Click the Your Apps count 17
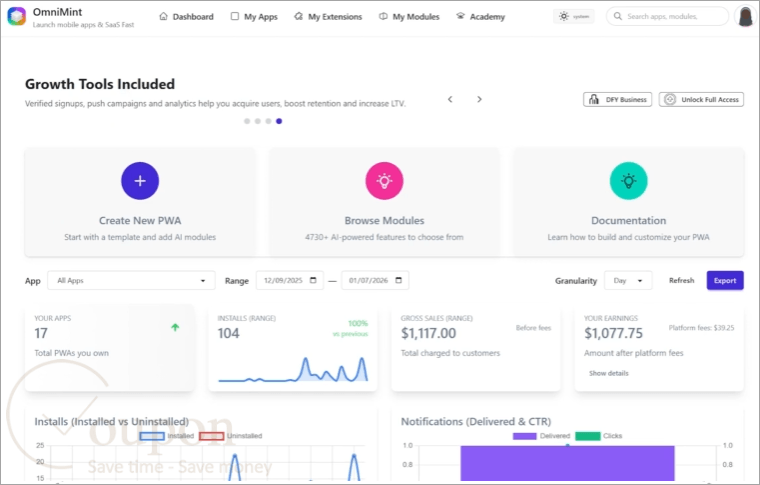The image size is (760, 485). click(x=41, y=333)
